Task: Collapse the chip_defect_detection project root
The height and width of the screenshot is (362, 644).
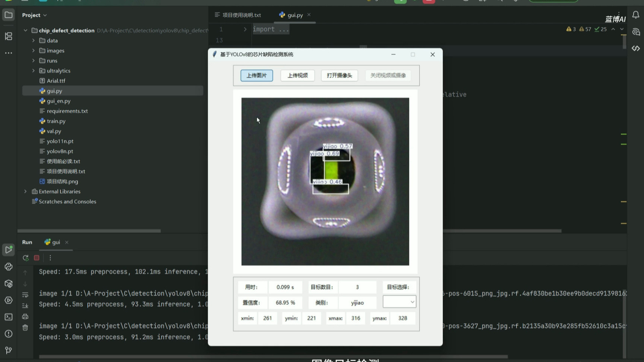Action: [25, 31]
